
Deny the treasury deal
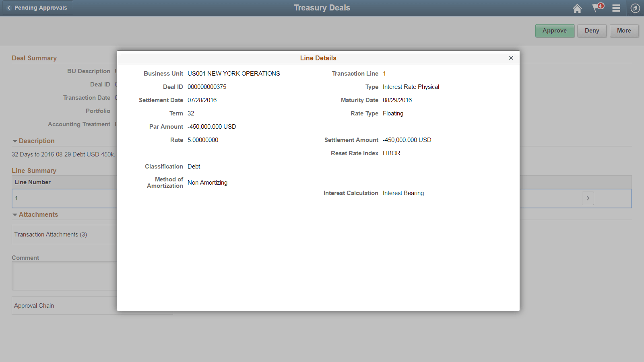592,31
